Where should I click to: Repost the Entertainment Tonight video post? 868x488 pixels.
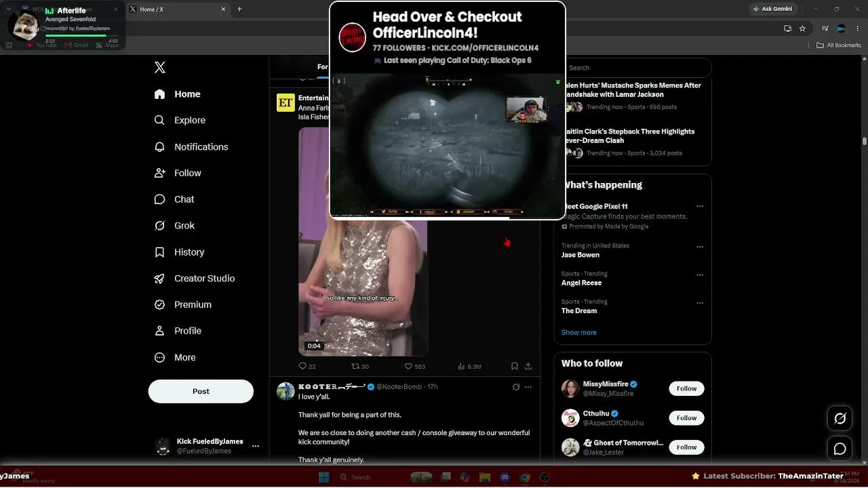click(360, 366)
